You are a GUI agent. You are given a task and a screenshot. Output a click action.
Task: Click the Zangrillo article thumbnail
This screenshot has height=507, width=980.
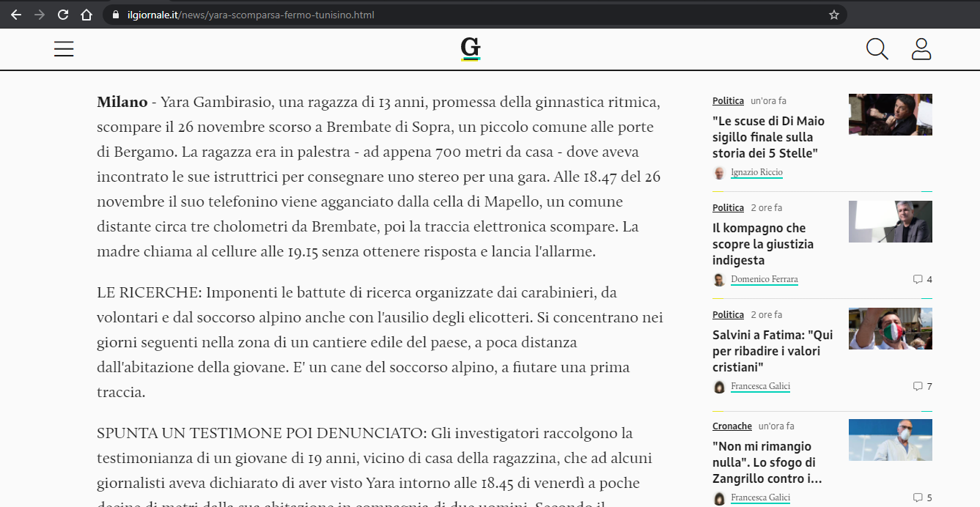point(890,440)
